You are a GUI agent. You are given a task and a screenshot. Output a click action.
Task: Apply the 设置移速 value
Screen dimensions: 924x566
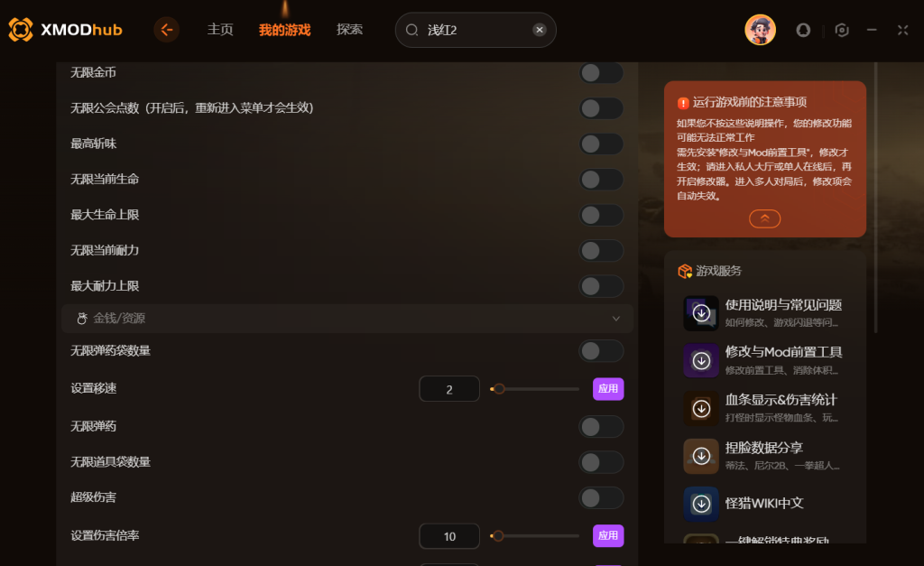pyautogui.click(x=608, y=388)
